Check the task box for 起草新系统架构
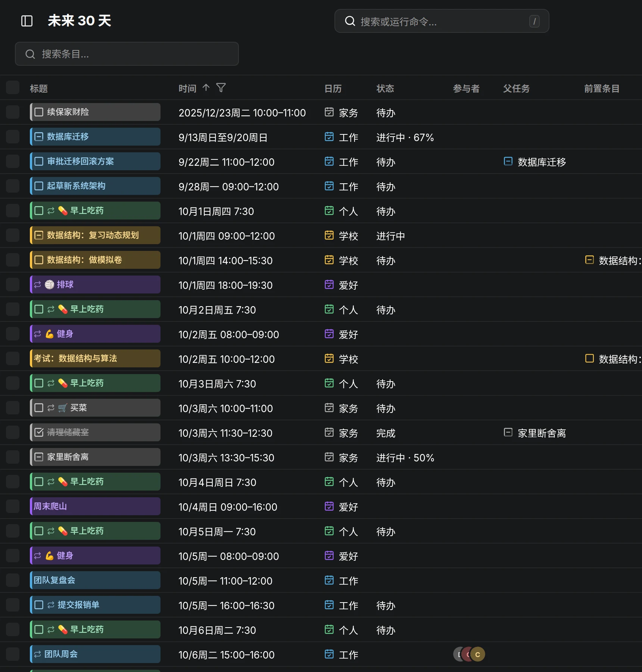The height and width of the screenshot is (672, 642). [39, 186]
